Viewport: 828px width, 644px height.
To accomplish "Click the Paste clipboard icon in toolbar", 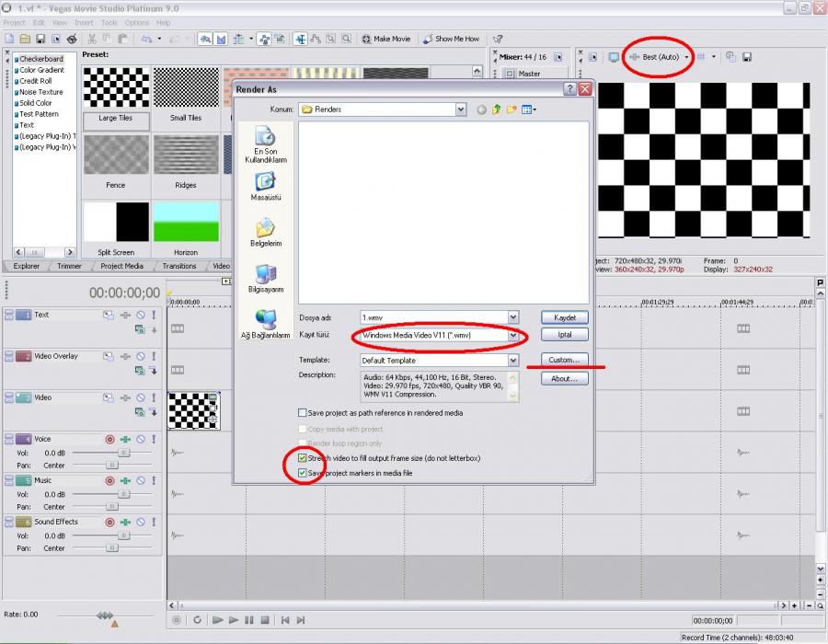I will (x=122, y=39).
